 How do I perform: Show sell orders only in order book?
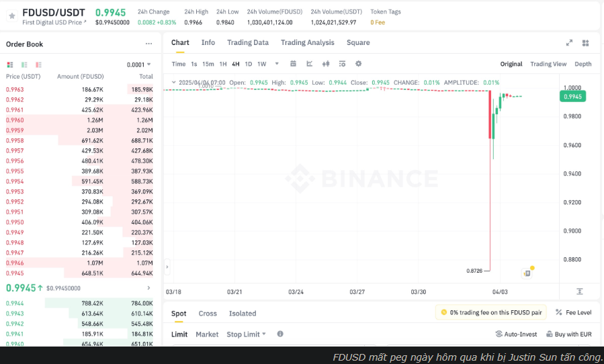38,64
